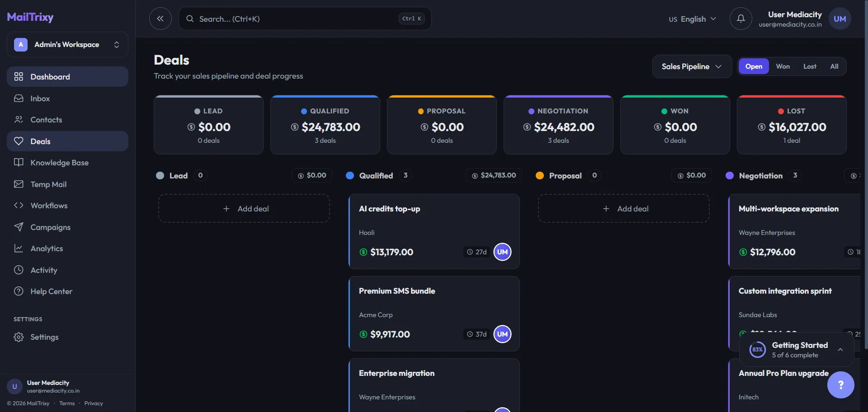Click UM owner avatar on AI credits top-up
Viewport: 868px width, 412px height.
(502, 252)
